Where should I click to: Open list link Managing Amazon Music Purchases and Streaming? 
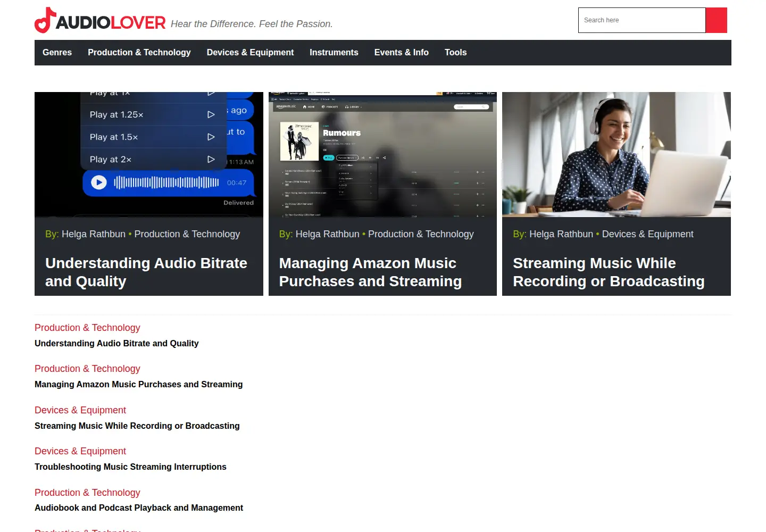(139, 385)
